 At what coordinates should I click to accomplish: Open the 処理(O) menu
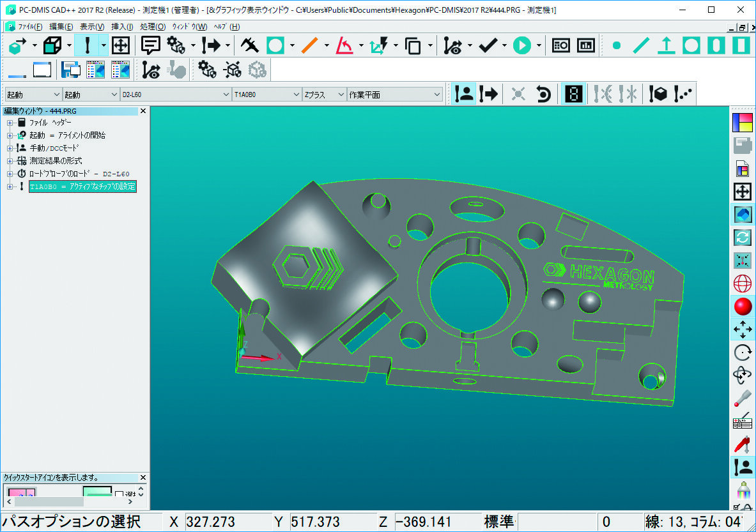(x=153, y=26)
